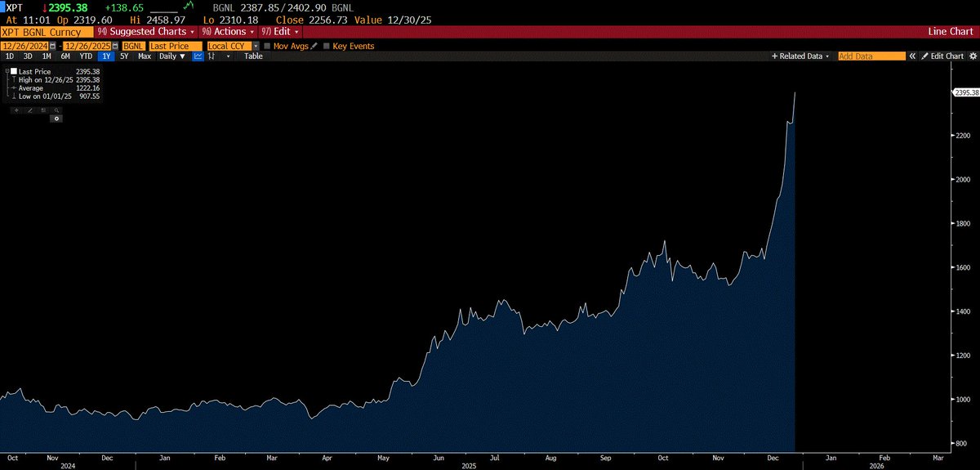Expand chart type arrow next to bar icon
The width and height of the screenshot is (980, 470).
(x=228, y=56)
